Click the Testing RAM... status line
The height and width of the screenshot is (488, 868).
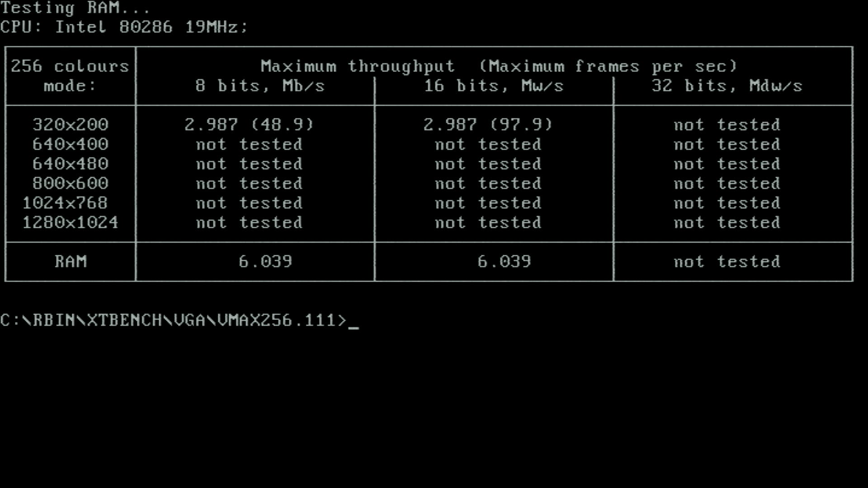pyautogui.click(x=75, y=8)
